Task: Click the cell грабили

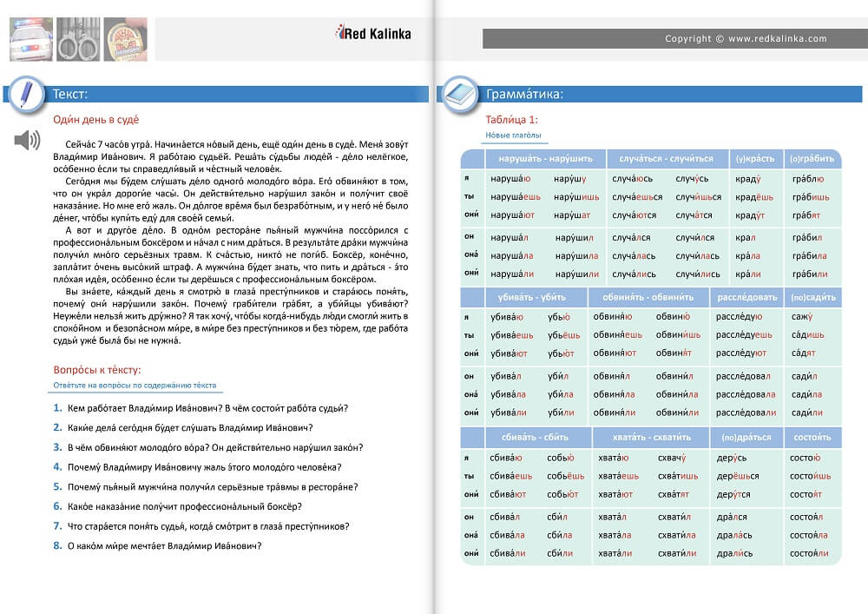Action: [x=809, y=274]
